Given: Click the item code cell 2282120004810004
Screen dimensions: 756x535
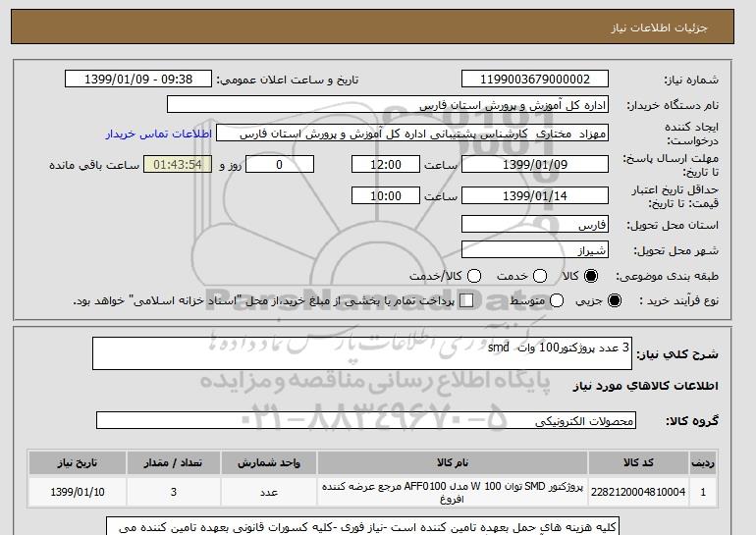Looking at the screenshot, I should tap(638, 492).
